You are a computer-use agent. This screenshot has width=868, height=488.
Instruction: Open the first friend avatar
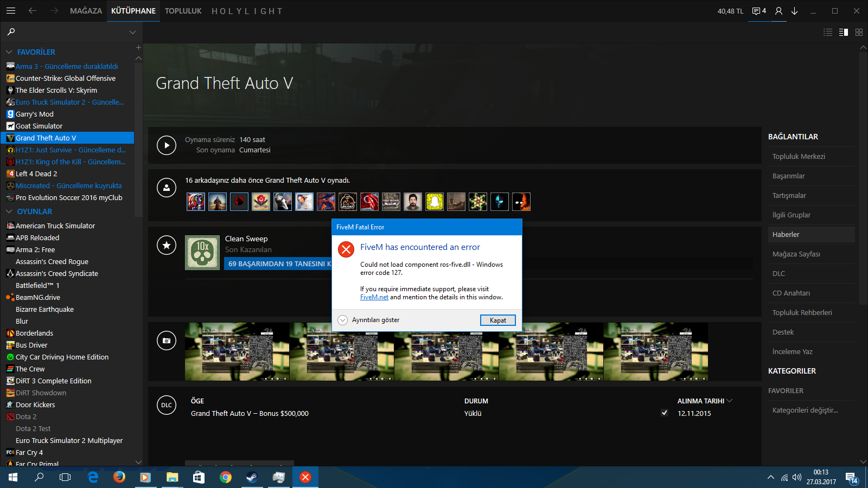coord(196,202)
